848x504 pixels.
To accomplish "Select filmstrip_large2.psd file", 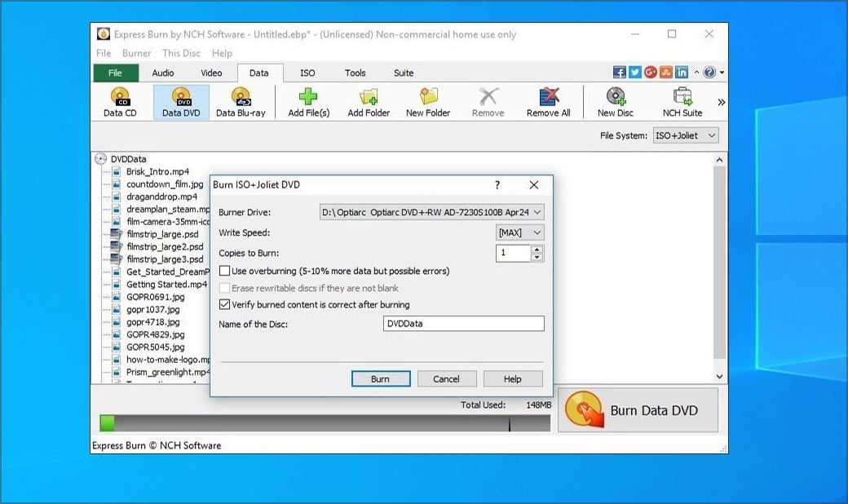I will coord(165,246).
